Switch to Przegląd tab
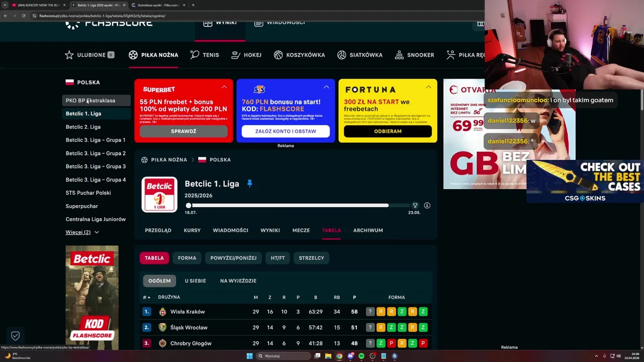This screenshot has height=362, width=644. click(158, 230)
